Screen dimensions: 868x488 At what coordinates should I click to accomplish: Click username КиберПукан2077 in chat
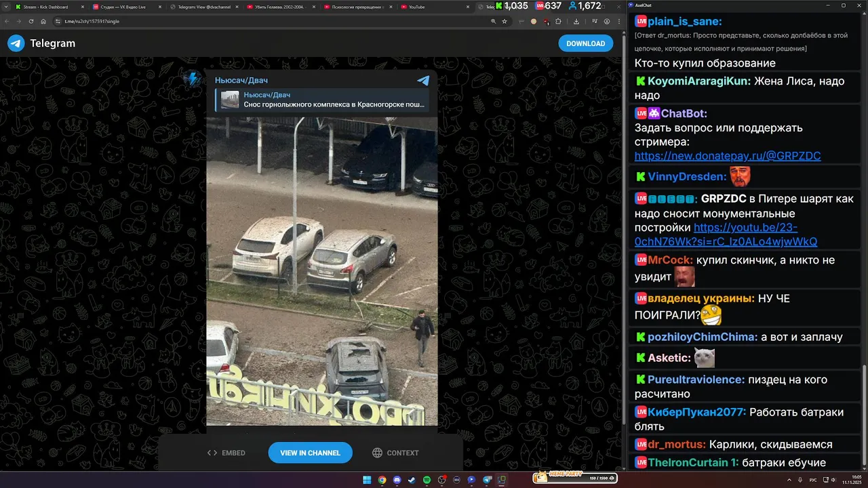coord(696,412)
